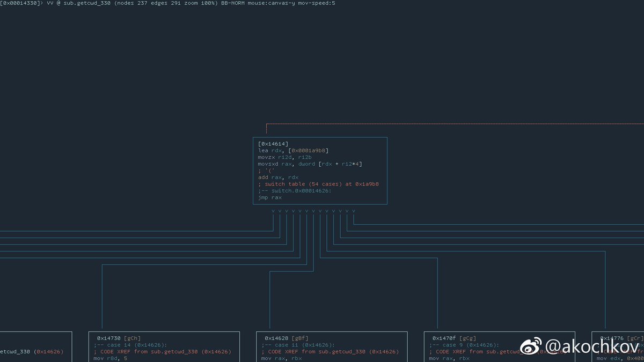This screenshot has height=362, width=644.
Task: Click the 'VV @ sub.getcwd_330' command text
Action: [x=79, y=3]
